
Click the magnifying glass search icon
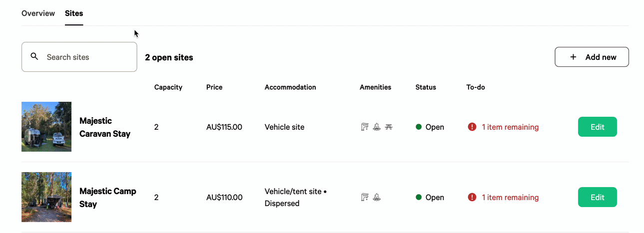pyautogui.click(x=34, y=56)
